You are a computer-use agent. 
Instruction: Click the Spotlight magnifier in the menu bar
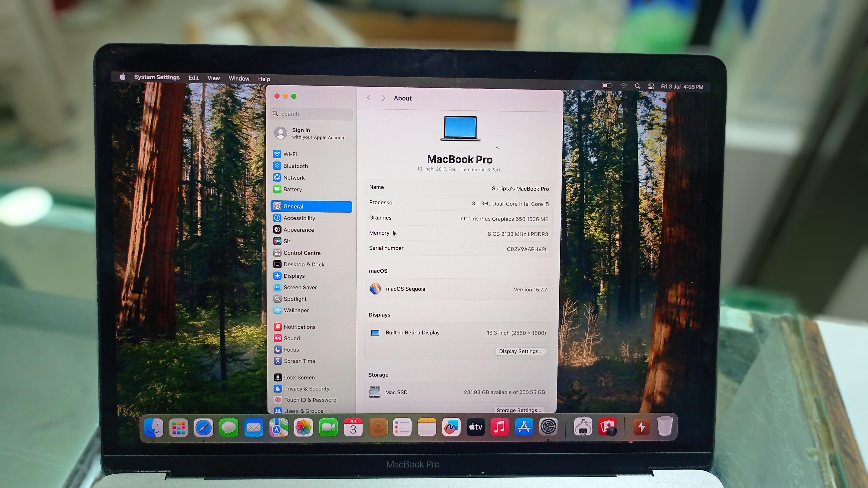(638, 86)
